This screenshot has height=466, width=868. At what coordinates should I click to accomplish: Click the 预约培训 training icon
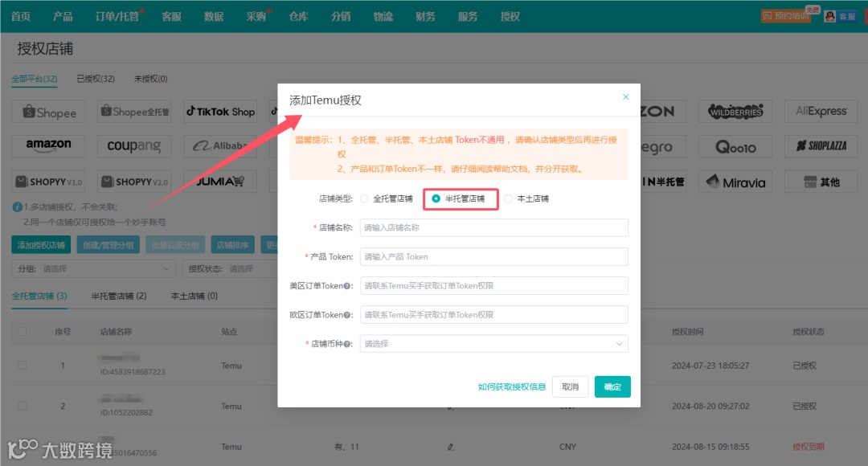click(785, 14)
